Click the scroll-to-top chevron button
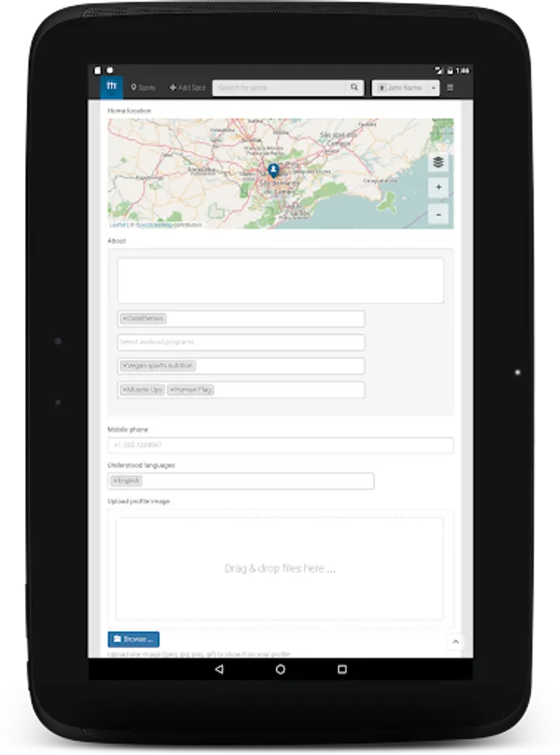Screen dimensions: 560x755 click(x=455, y=642)
